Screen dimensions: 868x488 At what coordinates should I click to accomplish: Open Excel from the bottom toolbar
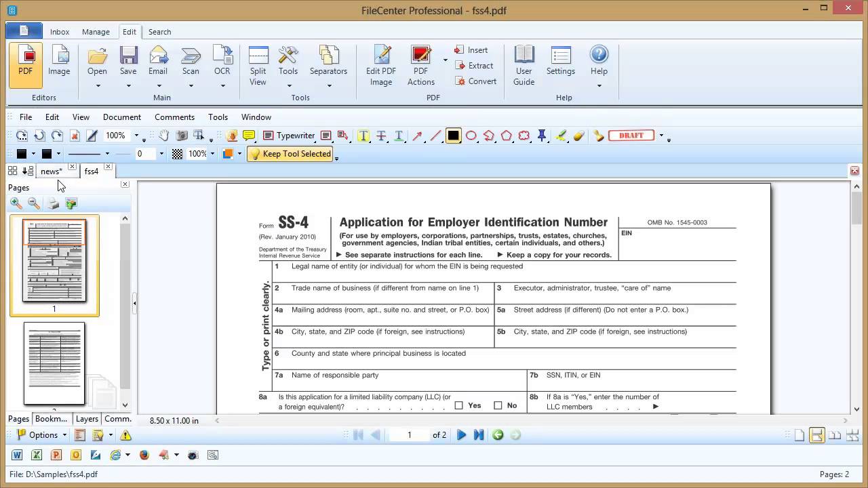tap(37, 455)
